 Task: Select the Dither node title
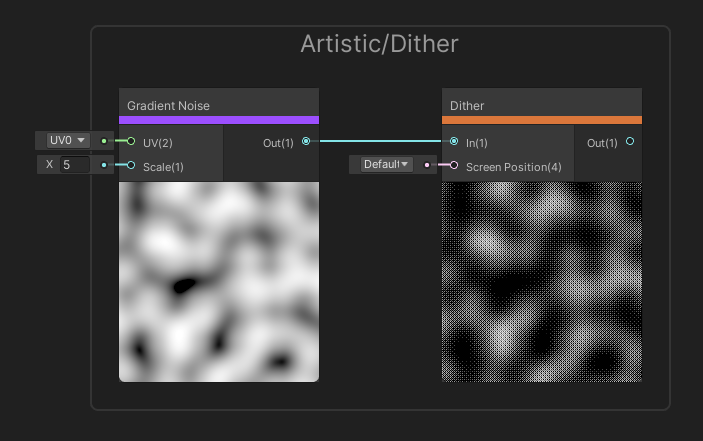point(467,106)
